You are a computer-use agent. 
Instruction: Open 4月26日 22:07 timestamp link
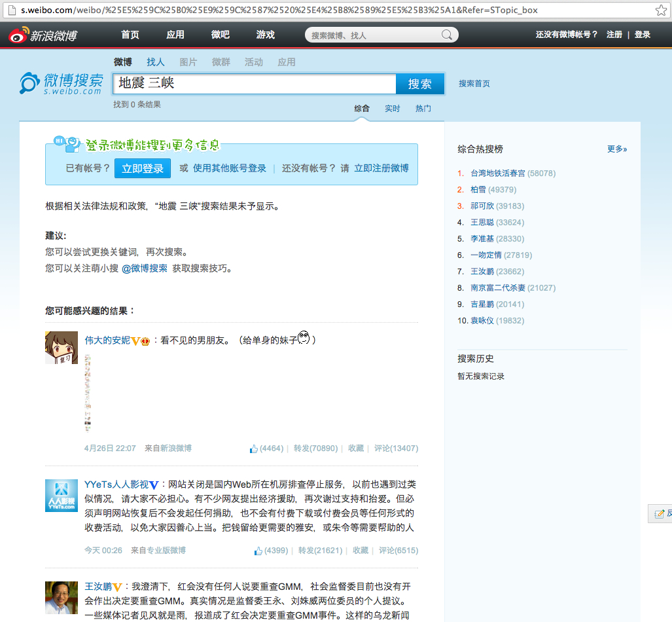pos(110,448)
